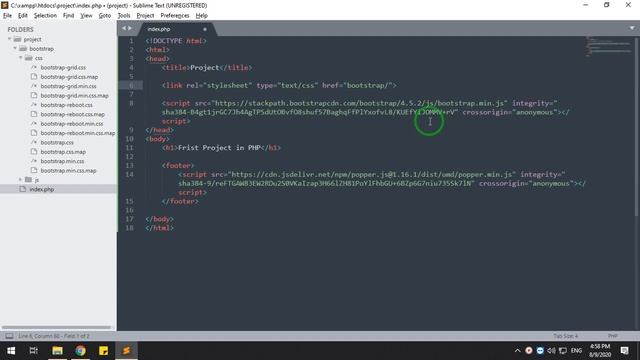Click the sidebar horizontal scrollbar
The height and width of the screenshot is (360, 640).
pos(56,327)
